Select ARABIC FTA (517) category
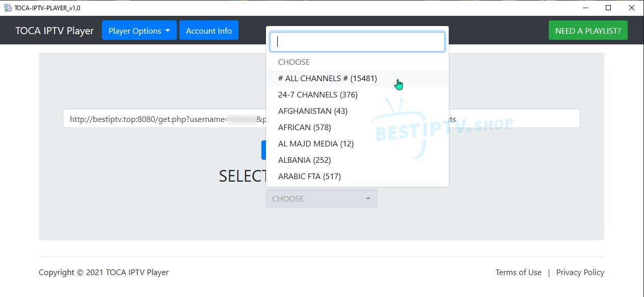 tap(357, 176)
